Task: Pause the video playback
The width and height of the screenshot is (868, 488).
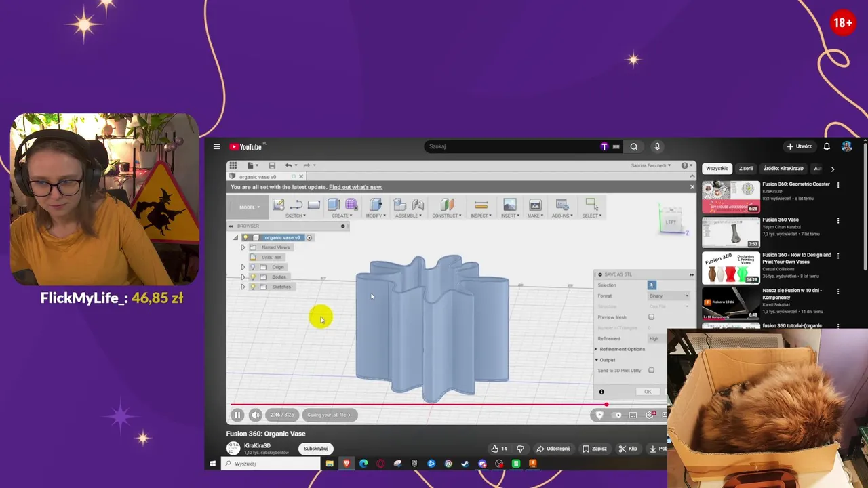Action: click(237, 415)
